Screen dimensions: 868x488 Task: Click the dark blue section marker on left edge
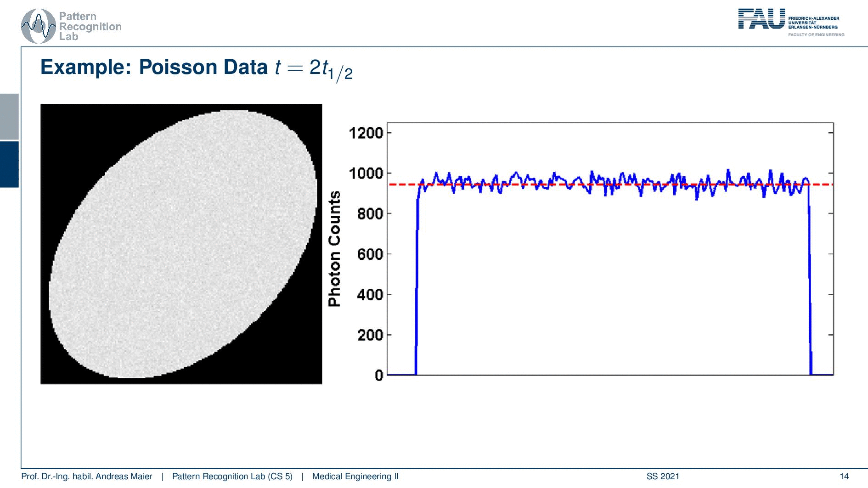point(9,164)
